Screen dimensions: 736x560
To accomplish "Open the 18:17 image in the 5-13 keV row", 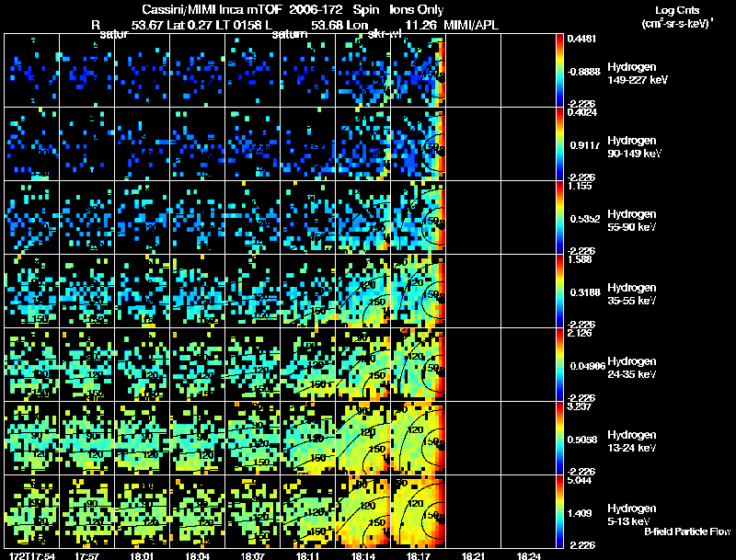I will pyautogui.click(x=418, y=512).
